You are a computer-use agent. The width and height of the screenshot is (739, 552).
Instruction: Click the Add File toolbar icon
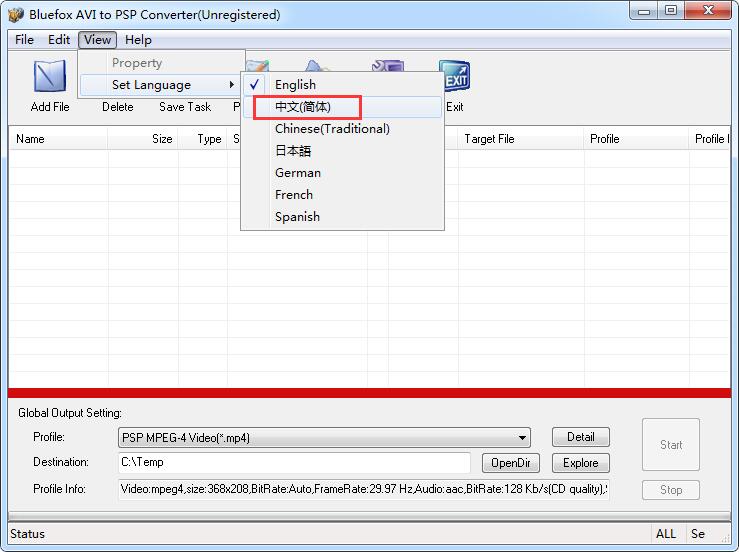49,76
